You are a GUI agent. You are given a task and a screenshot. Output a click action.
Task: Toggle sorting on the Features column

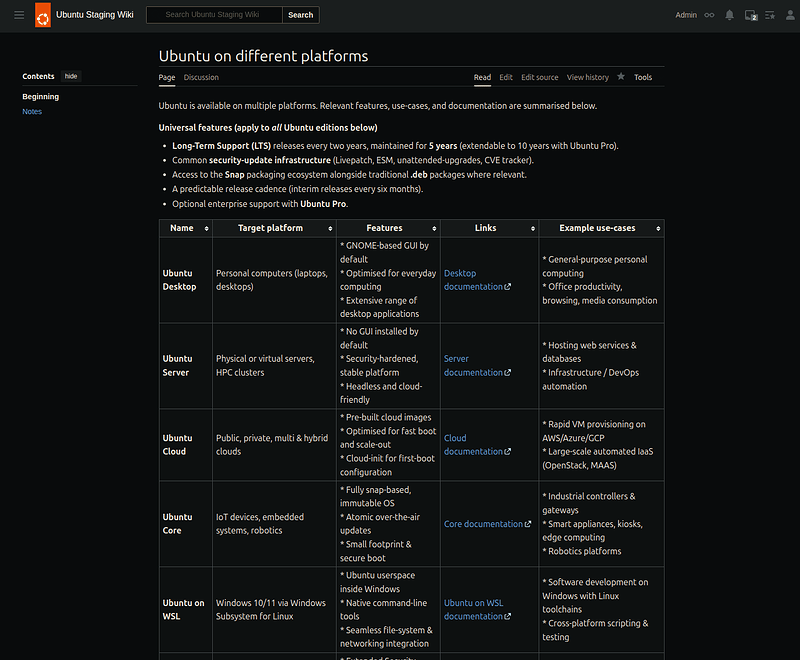pyautogui.click(x=433, y=228)
